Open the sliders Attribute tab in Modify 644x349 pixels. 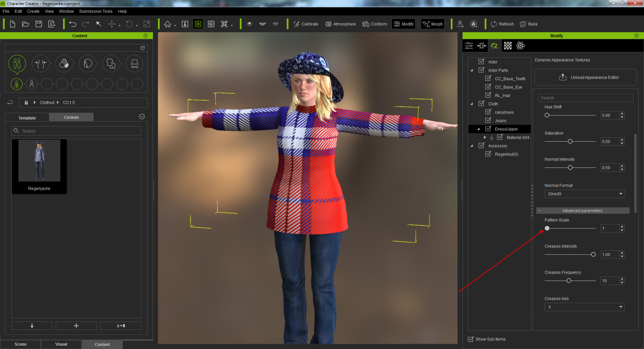469,45
